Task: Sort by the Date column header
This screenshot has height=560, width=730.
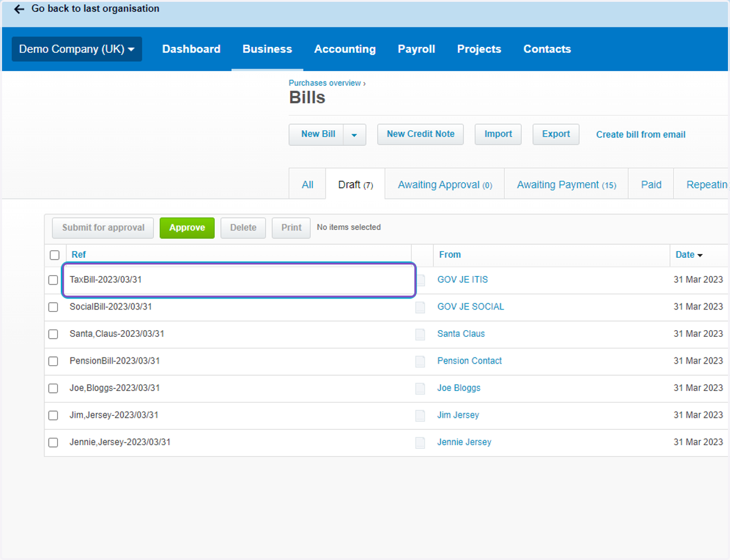Action: [x=689, y=255]
